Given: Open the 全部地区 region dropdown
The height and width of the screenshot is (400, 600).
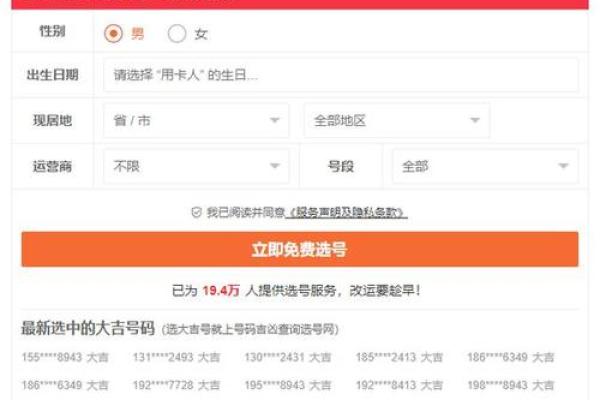Looking at the screenshot, I should click(397, 121).
